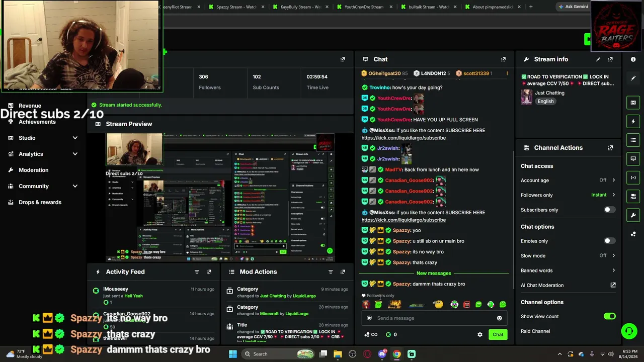The image size is (644, 362).
Task: Click iMouseeey in Activity Feed
Action: coord(116,289)
